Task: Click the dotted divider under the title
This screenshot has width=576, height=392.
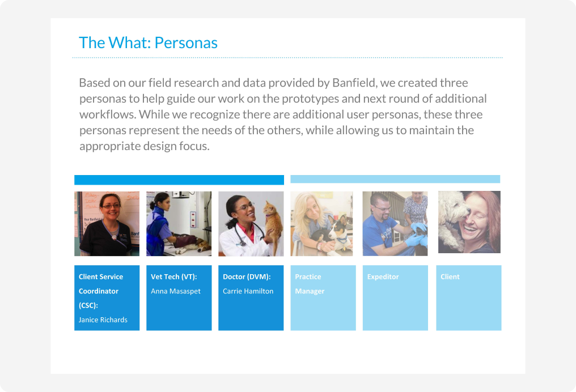Action: [x=287, y=58]
